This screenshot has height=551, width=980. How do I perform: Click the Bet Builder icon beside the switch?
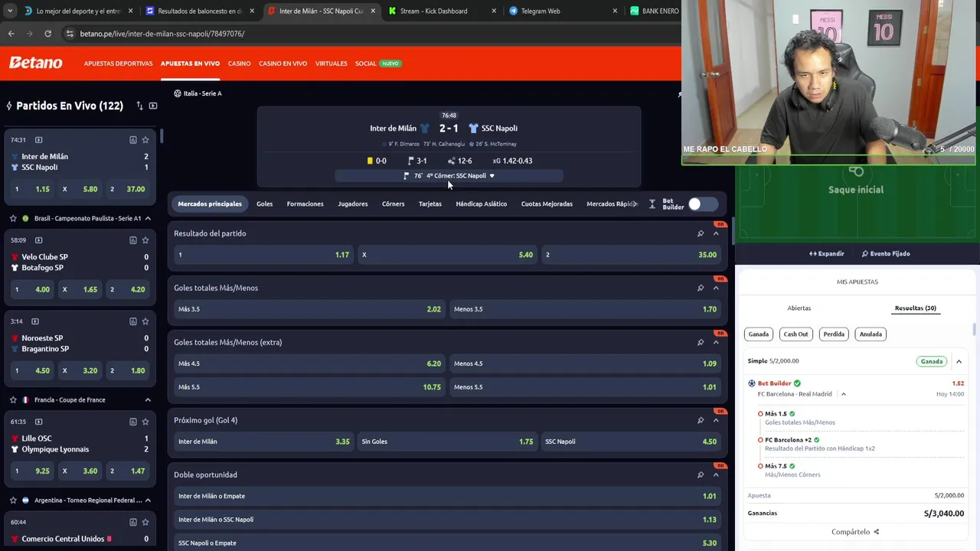pyautogui.click(x=652, y=204)
